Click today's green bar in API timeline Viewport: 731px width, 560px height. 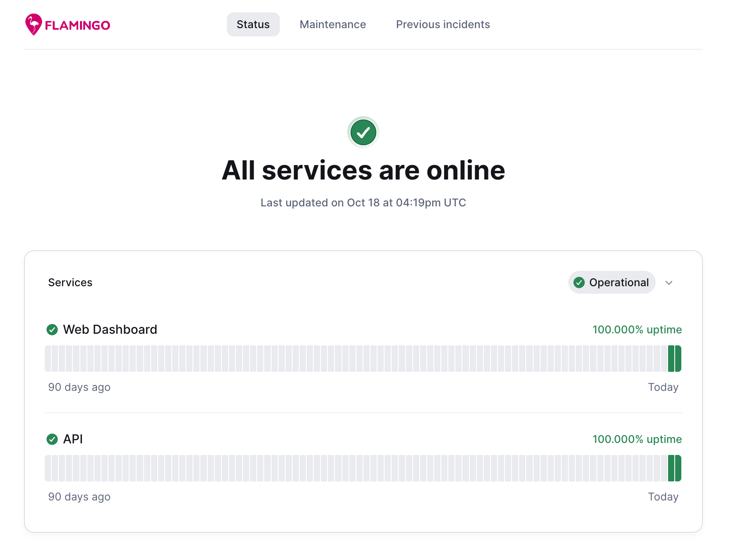tap(678, 468)
